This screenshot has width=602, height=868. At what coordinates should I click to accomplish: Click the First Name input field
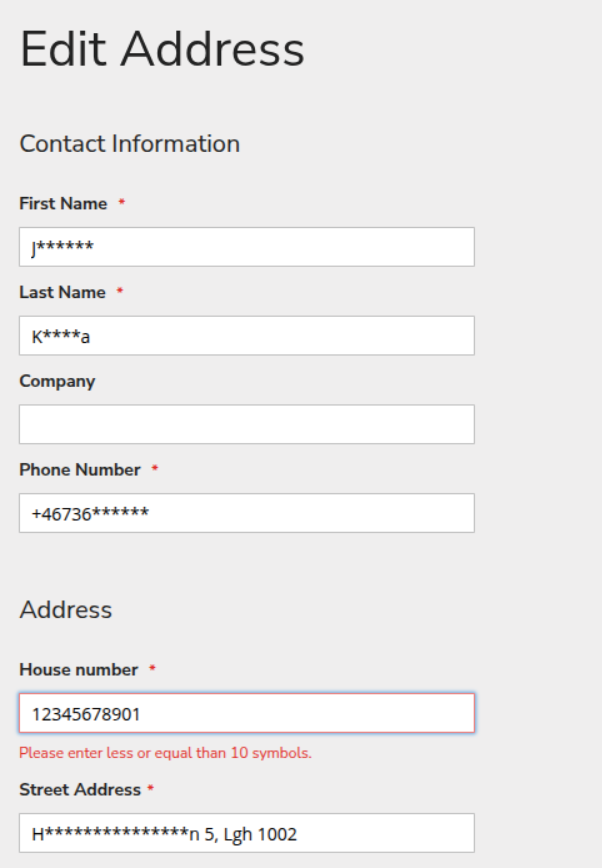click(246, 247)
